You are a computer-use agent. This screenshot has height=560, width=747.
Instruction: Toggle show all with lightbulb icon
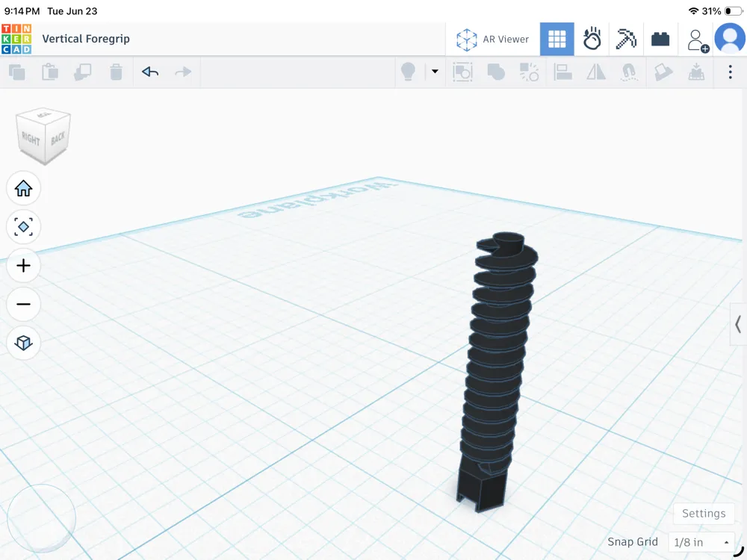409,72
